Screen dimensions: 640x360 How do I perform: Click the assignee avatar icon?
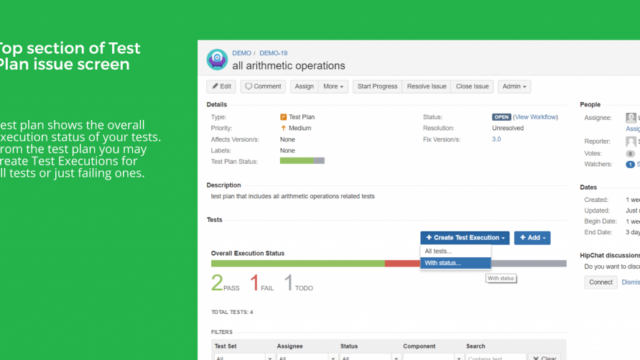[x=631, y=118]
